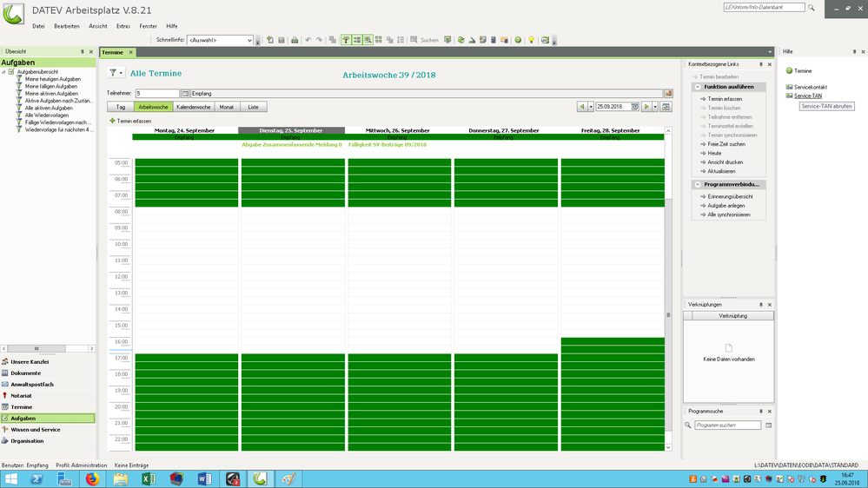Click the green help question mark icon
This screenshot has width=868, height=488.
click(518, 40)
